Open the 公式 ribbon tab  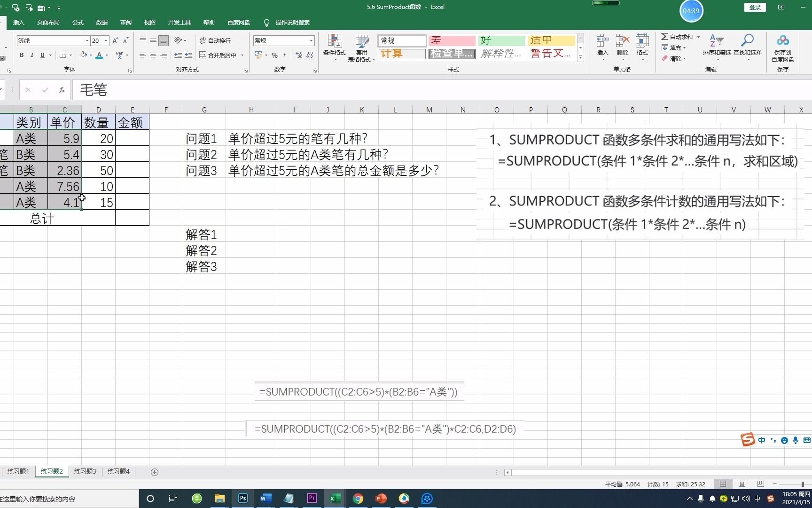(x=78, y=22)
